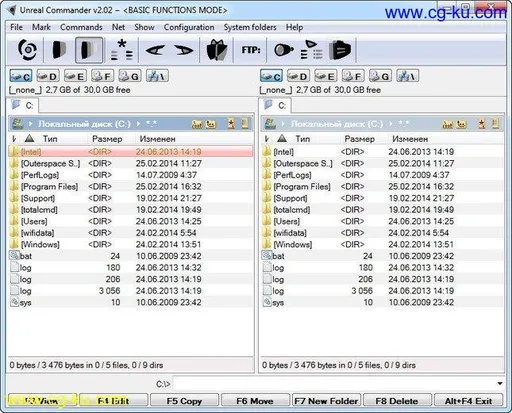Image resolution: width=512 pixels, height=413 pixels.
Task: Click left path bar favorites star icon
Action: 231,124
